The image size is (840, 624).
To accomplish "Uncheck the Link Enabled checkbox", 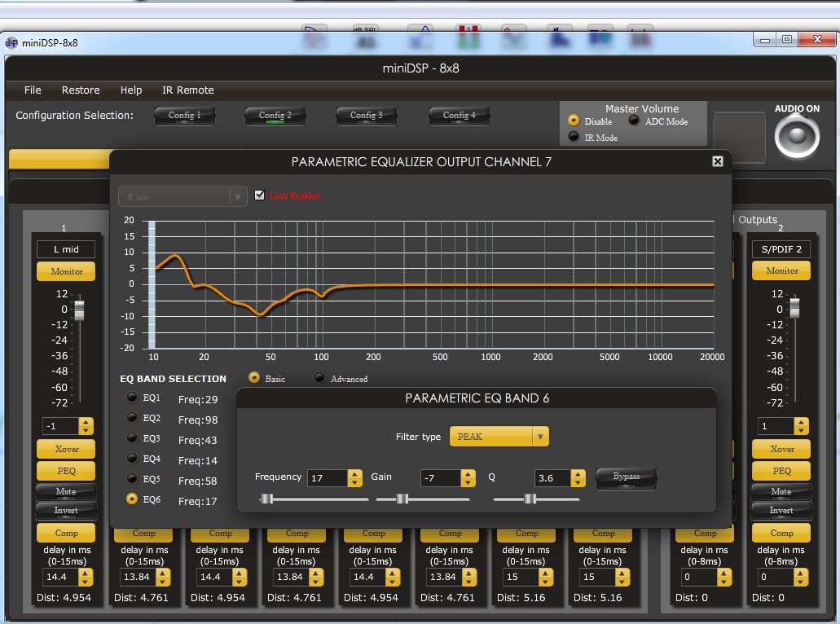I will (259, 195).
